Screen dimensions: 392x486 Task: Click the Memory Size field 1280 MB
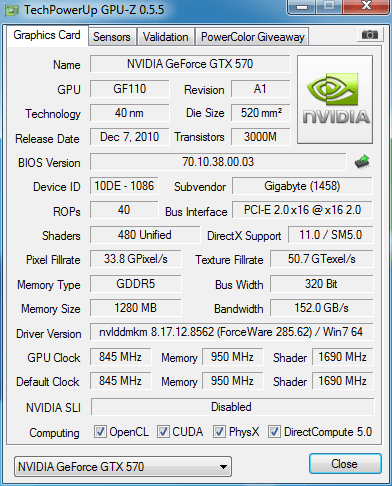pyautogui.click(x=136, y=308)
